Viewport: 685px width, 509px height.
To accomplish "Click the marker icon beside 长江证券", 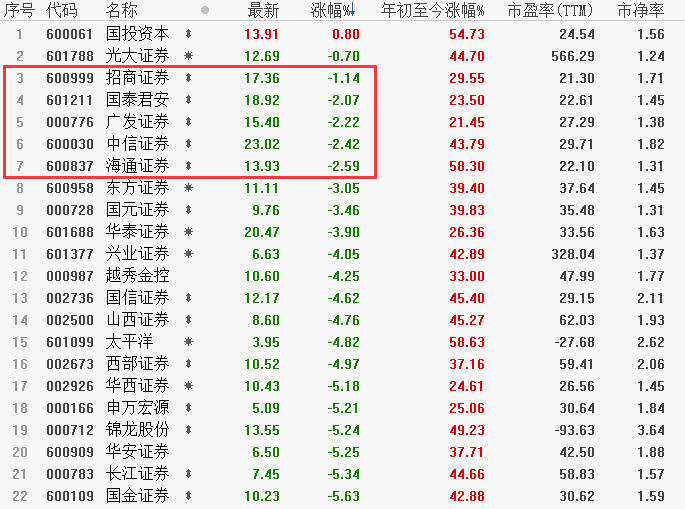I will click(x=188, y=474).
